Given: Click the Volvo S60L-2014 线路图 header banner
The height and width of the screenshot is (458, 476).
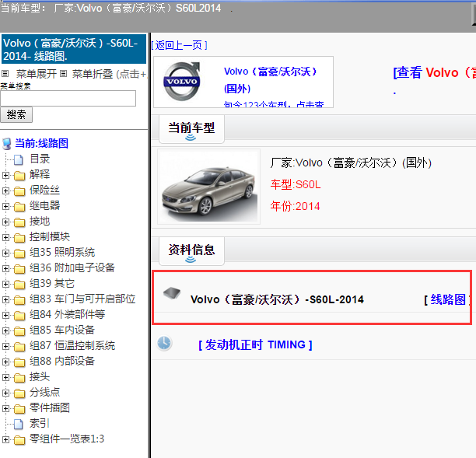Looking at the screenshot, I should click(74, 49).
